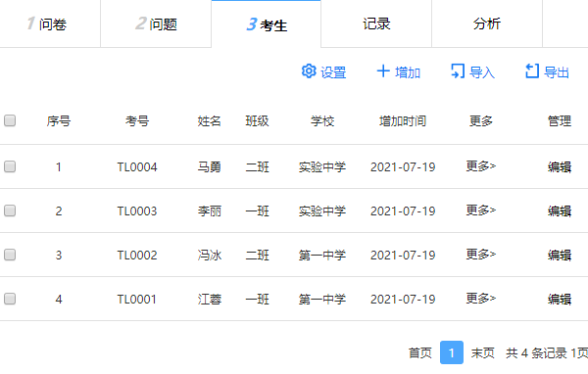Check the box for student 马勇
Viewport: 588px width, 374px height.
point(10,166)
